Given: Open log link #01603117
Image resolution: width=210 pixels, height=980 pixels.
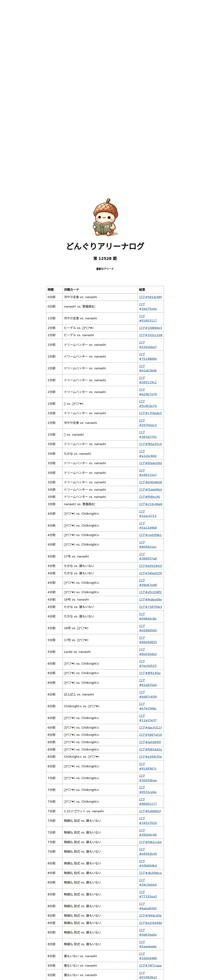Looking at the screenshot, I should point(148,318).
